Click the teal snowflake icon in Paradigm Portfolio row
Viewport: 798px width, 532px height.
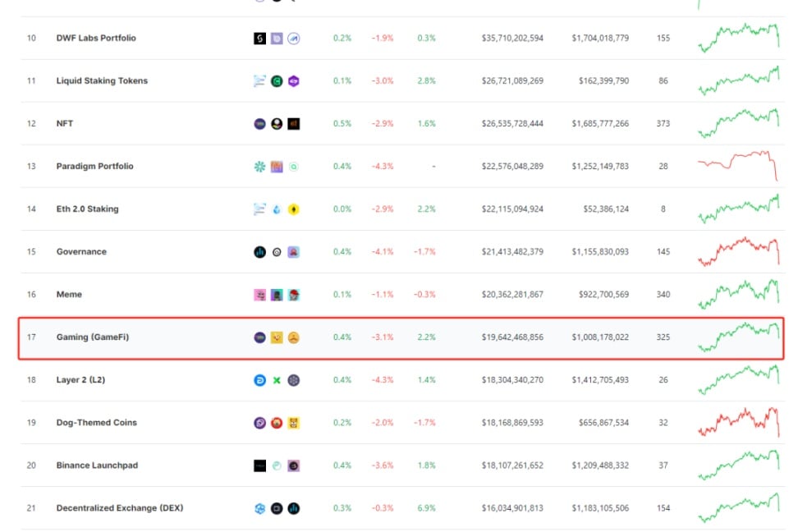tap(259, 167)
